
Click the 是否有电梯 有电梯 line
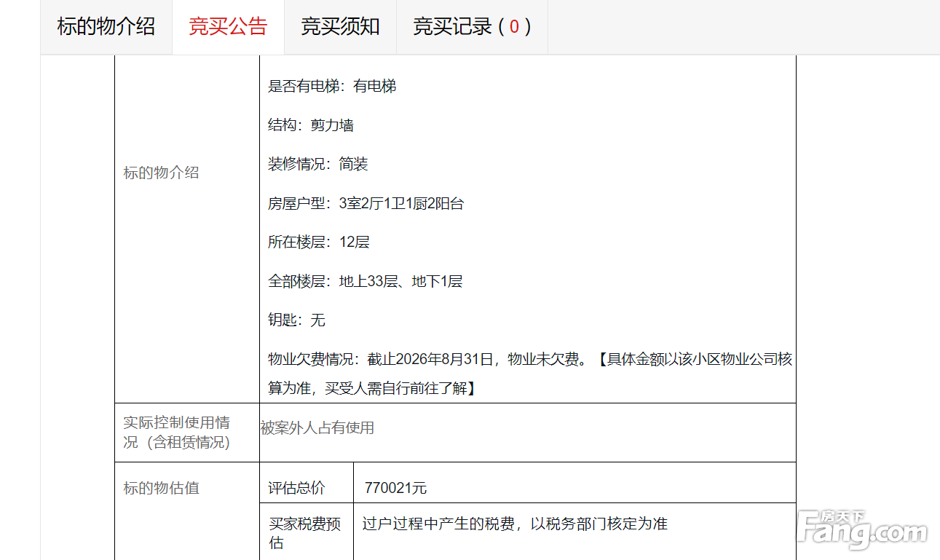(x=332, y=87)
